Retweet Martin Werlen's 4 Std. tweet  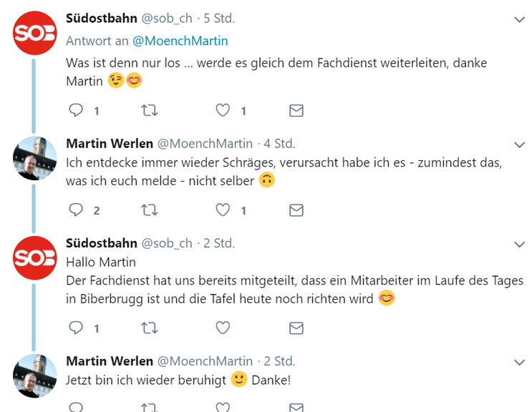[x=150, y=210]
